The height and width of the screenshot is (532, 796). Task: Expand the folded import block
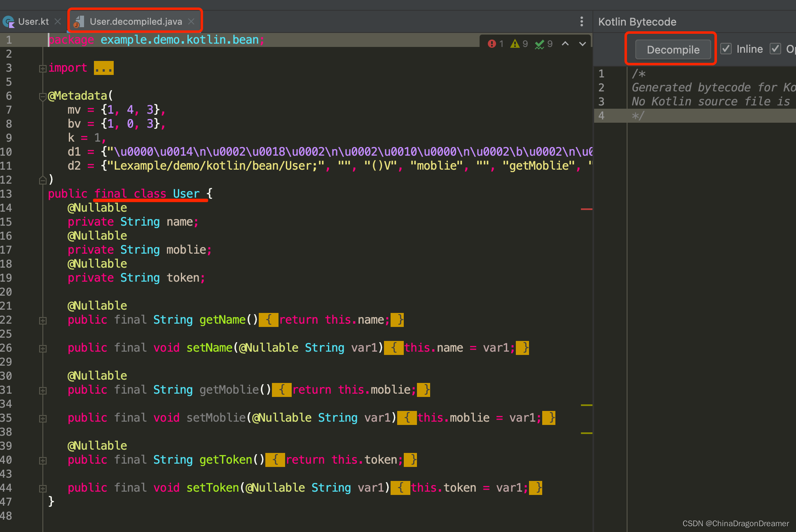coord(42,68)
